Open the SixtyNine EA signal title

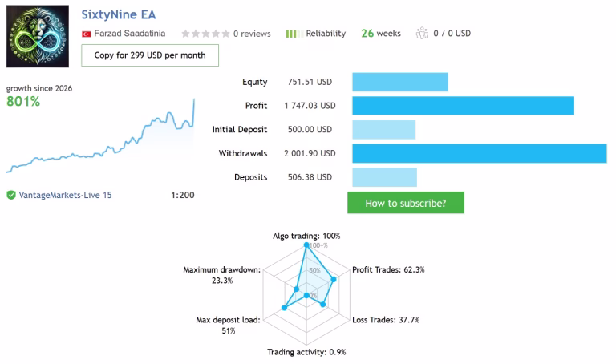point(119,15)
